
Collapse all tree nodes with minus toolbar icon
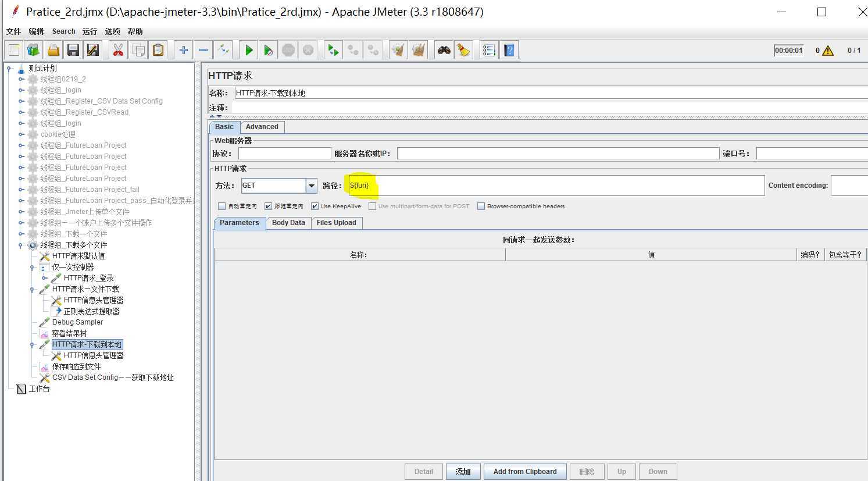(x=203, y=50)
